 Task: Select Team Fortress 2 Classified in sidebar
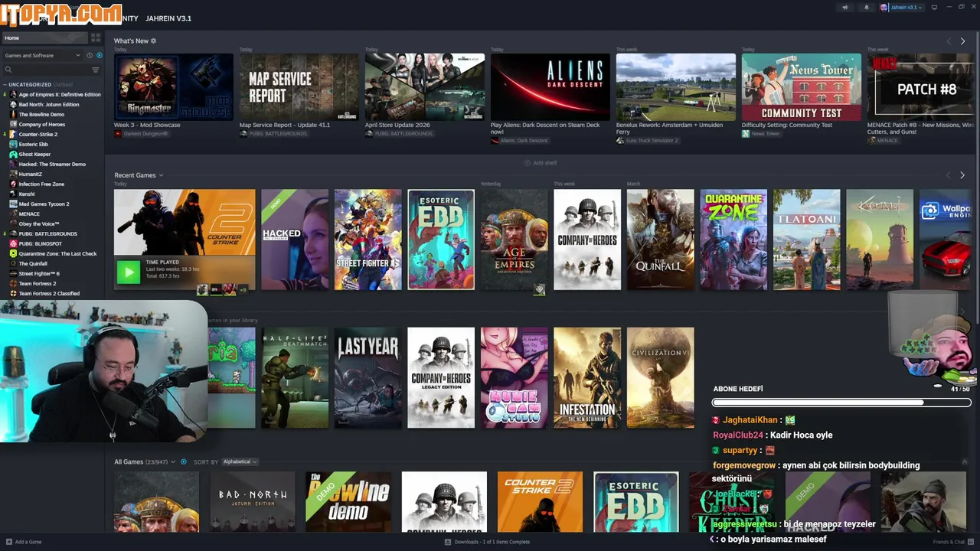pyautogui.click(x=49, y=293)
